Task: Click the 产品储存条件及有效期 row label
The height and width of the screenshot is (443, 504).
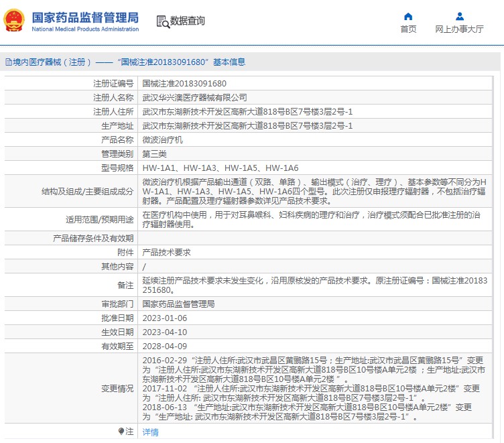Action: coord(93,238)
